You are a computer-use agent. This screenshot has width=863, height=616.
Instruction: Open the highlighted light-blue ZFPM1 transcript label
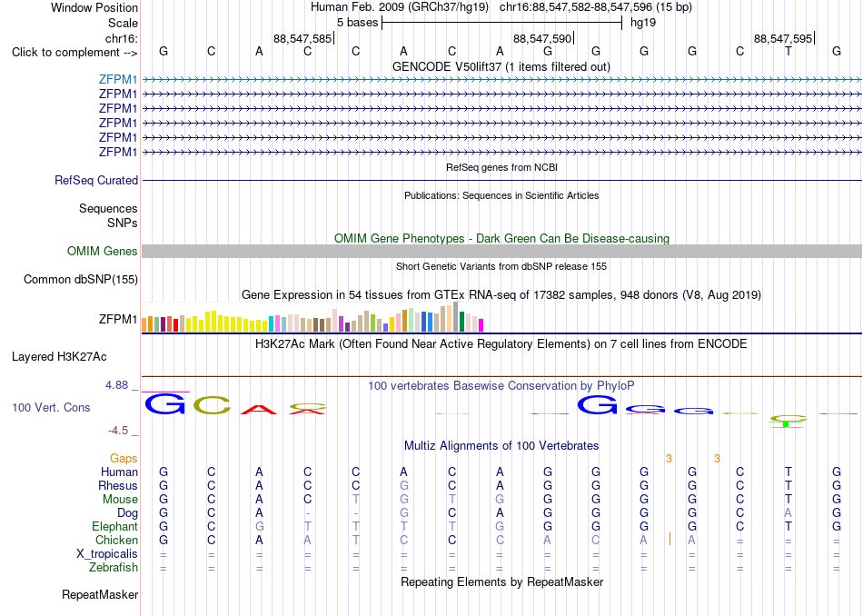pyautogui.click(x=118, y=79)
